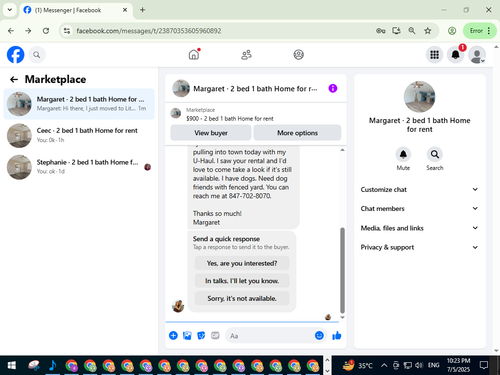This screenshot has height=375, width=500.
Task: Click Margaret's large profile photo in right panel
Action: 419,97
